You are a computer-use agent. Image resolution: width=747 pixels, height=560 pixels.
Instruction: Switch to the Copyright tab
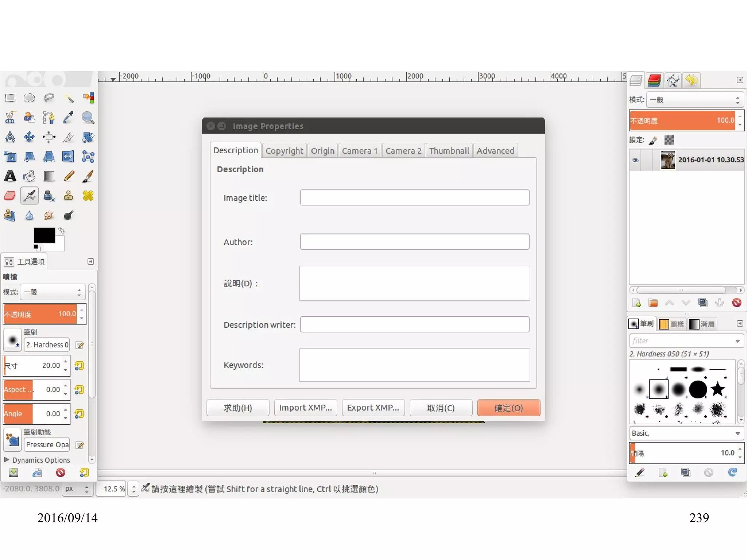click(x=284, y=151)
